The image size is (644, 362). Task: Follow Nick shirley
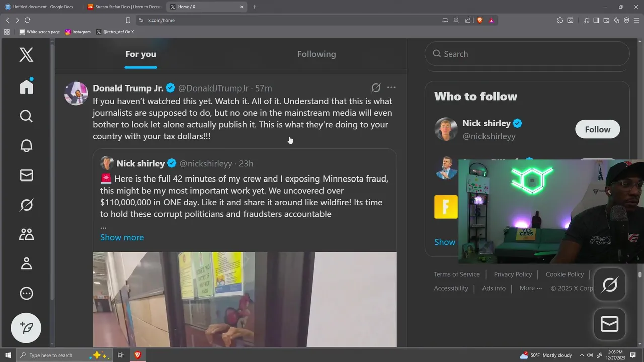pos(598,129)
